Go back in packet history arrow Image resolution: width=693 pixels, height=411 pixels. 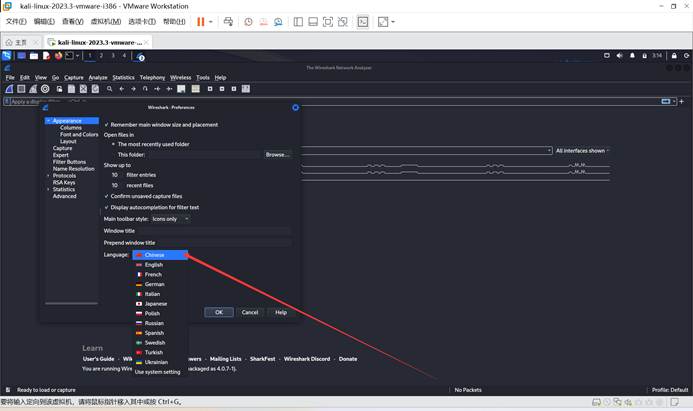(122, 89)
